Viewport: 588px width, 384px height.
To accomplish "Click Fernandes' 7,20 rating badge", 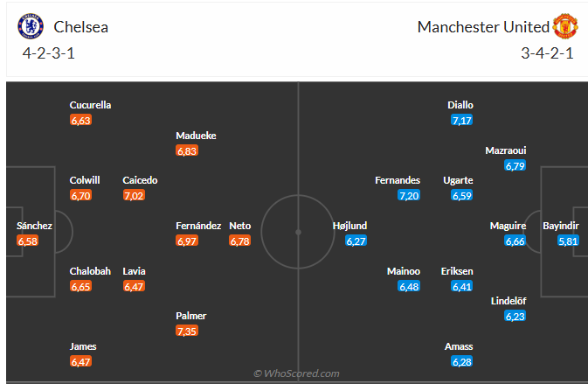I will tap(409, 196).
